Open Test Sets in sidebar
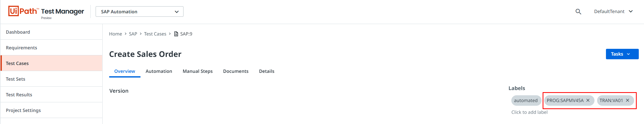644x124 pixels. [x=16, y=79]
